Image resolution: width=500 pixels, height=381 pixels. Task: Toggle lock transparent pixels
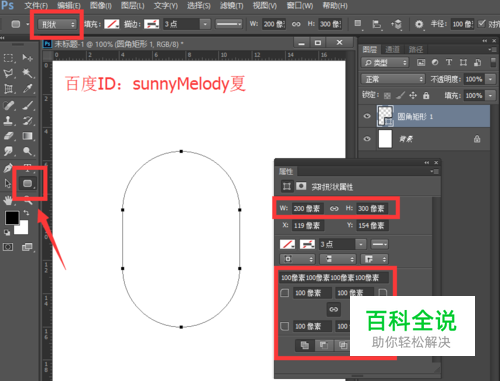(387, 96)
